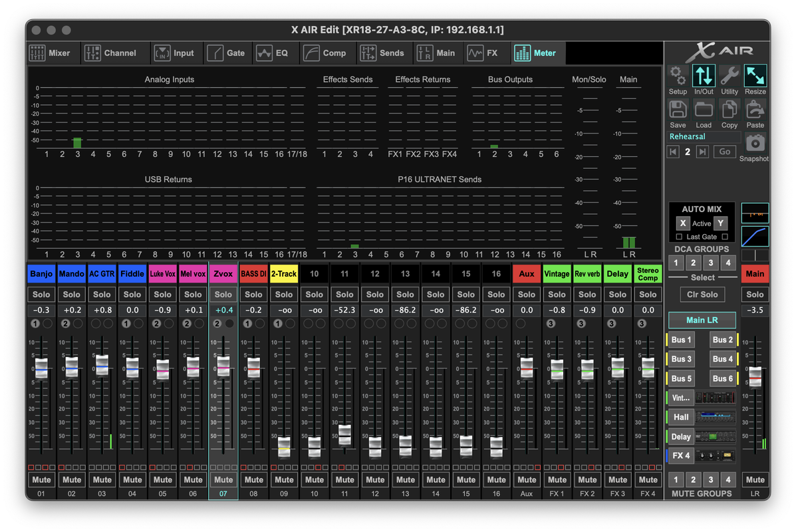
Task: Click the Resize window icon
Action: 755,76
